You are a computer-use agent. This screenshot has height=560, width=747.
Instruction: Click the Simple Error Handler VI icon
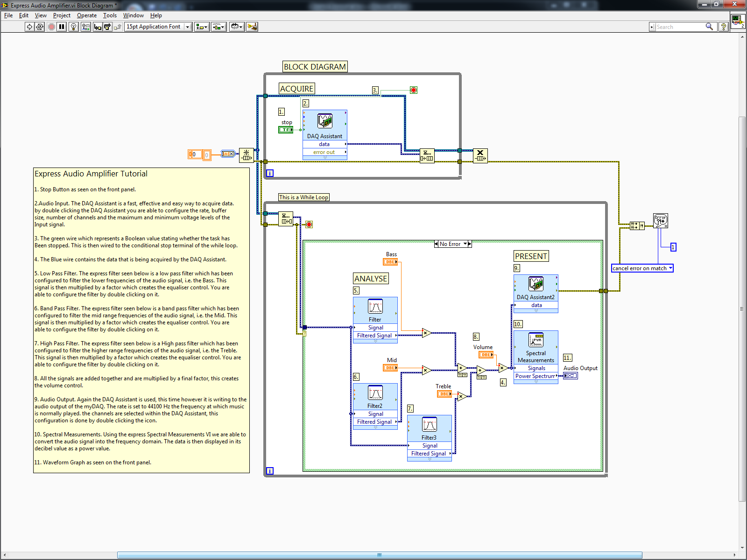click(661, 221)
